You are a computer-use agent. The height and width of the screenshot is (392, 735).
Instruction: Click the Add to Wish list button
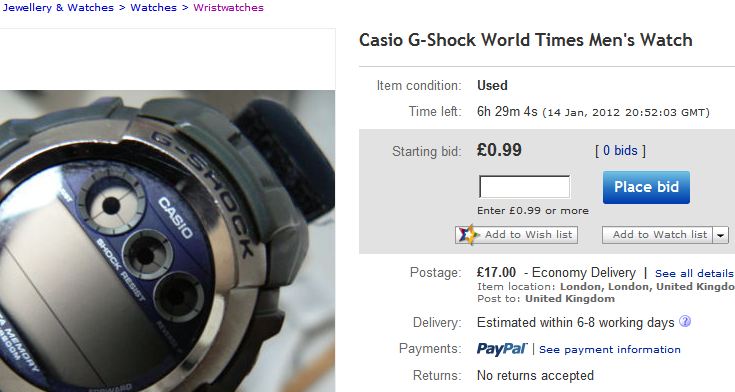[517, 234]
